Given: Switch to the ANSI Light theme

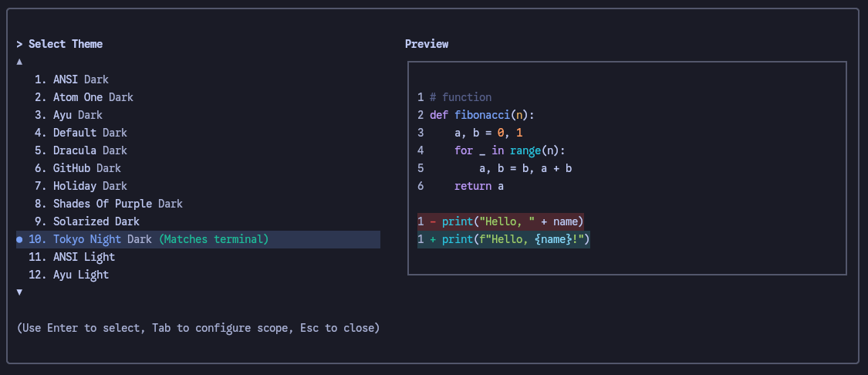Looking at the screenshot, I should (83, 257).
